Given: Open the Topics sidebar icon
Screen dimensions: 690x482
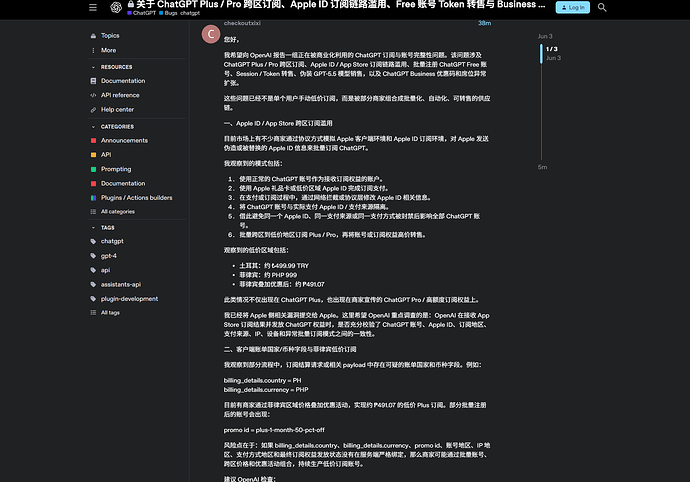Looking at the screenshot, I should point(93,36).
